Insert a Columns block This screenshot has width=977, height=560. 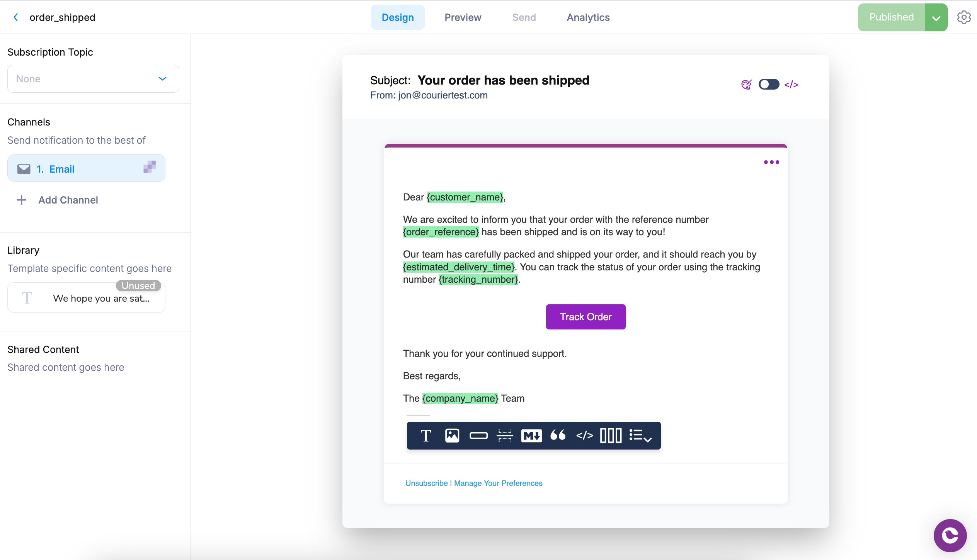(x=611, y=436)
